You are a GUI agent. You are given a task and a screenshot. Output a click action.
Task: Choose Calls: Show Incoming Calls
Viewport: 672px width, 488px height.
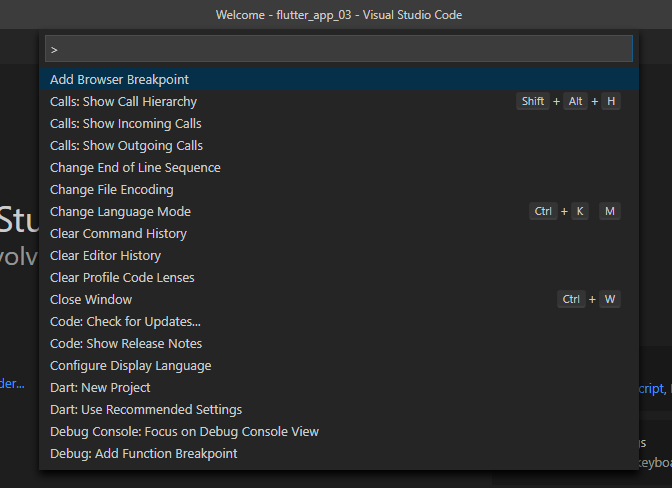pyautogui.click(x=339, y=123)
